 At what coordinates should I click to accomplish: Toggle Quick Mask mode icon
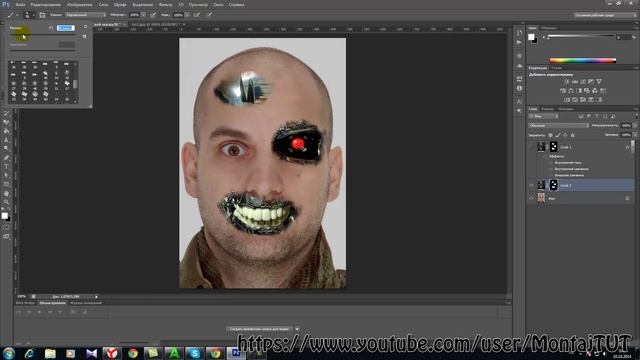coord(6,227)
